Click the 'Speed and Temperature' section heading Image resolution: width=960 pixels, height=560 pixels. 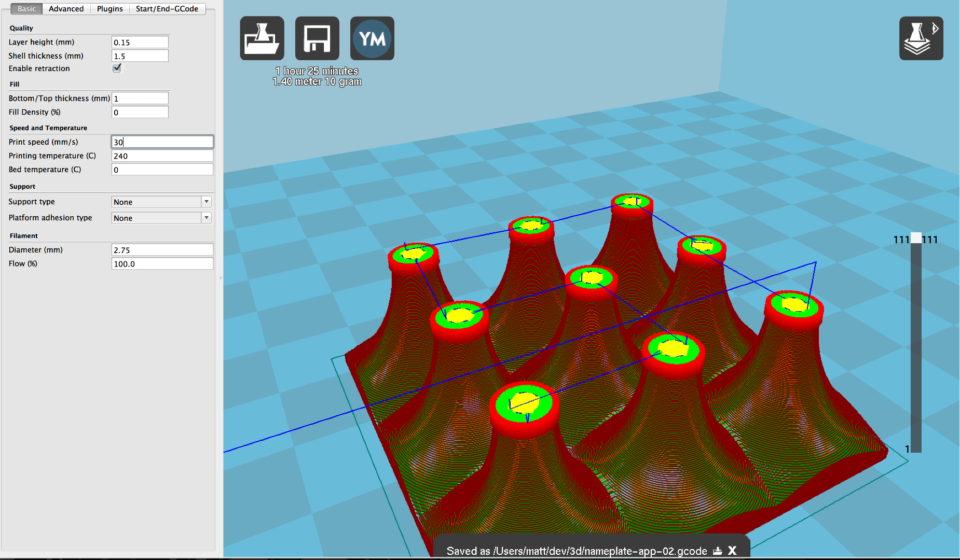[48, 128]
